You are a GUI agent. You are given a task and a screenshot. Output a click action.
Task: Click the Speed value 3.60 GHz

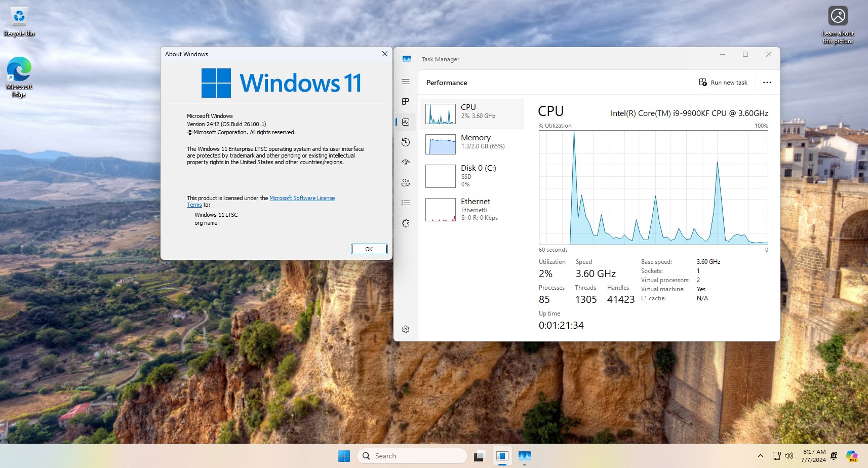(x=596, y=274)
